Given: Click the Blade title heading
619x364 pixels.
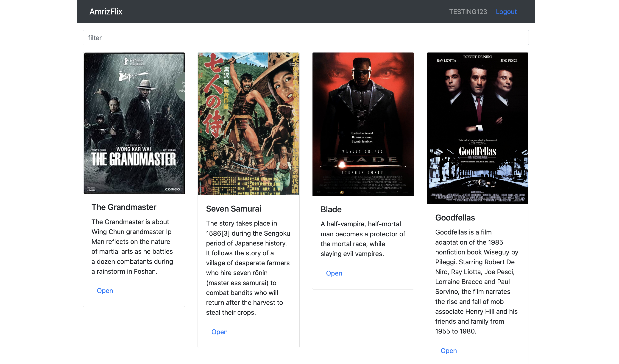Looking at the screenshot, I should coord(331,209).
